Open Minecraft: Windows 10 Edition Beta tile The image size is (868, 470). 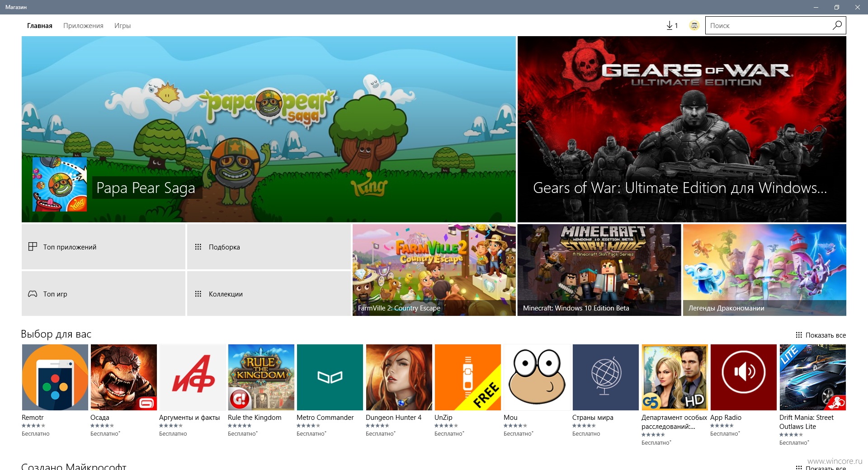coord(599,270)
